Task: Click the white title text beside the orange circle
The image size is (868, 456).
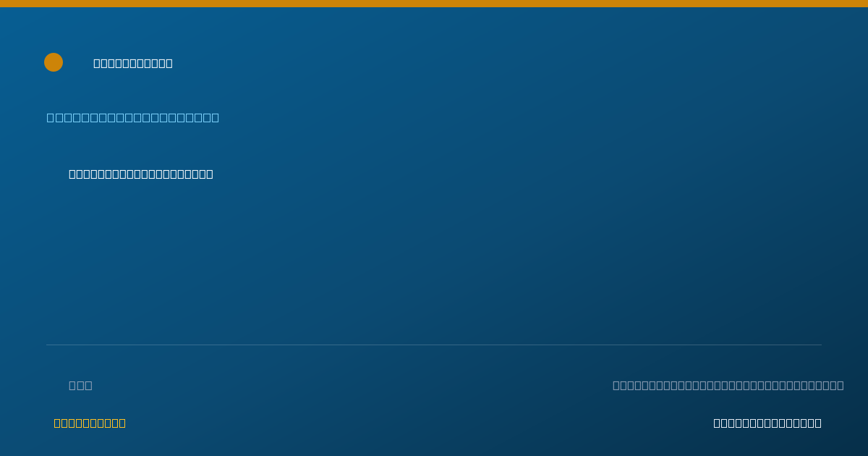Action: (x=133, y=63)
